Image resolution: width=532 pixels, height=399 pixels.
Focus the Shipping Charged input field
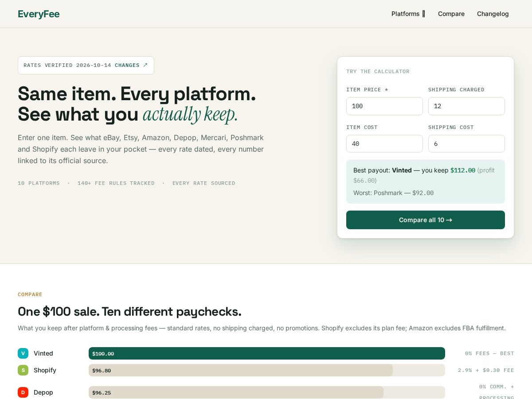click(x=466, y=106)
